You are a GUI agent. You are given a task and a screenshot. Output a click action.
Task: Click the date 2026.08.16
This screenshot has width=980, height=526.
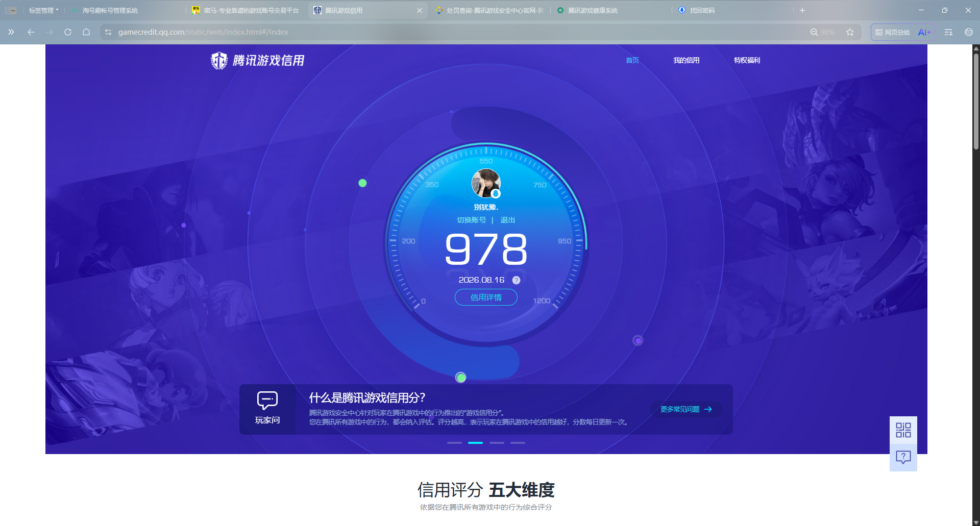[481, 280]
